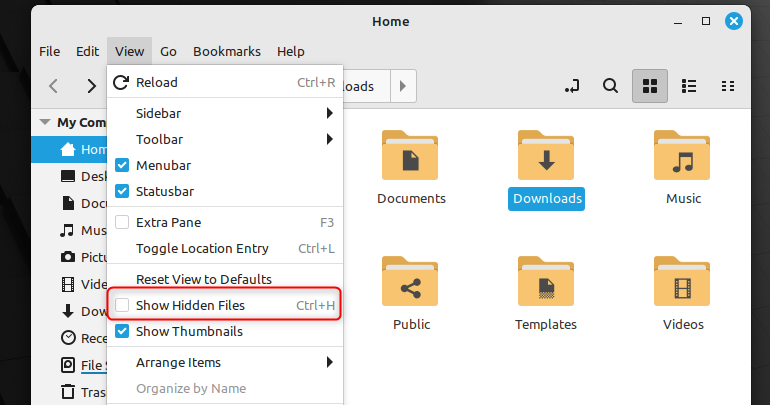This screenshot has height=405, width=770.
Task: Uncheck the Menubar option
Action: tap(122, 165)
